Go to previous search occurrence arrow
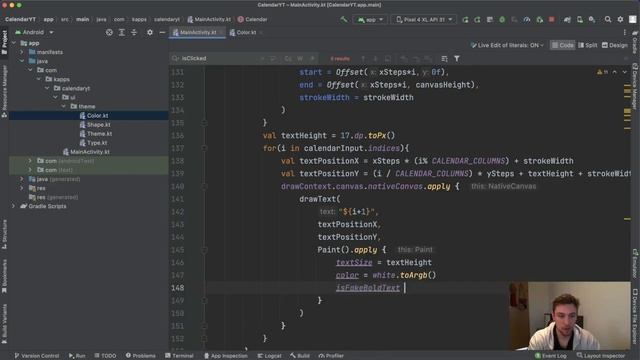The image size is (640, 360). [363, 59]
